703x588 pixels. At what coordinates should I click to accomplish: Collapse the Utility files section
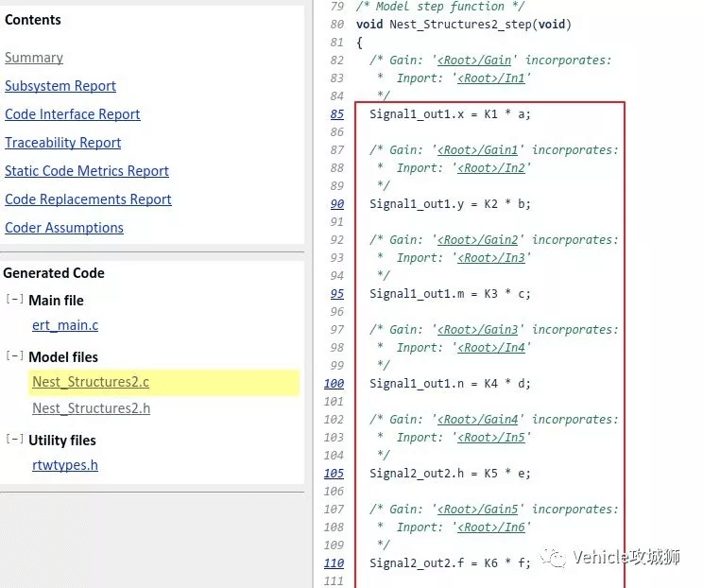14,439
